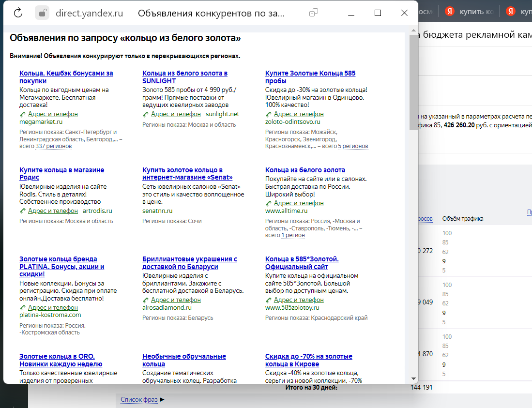Click the scrollbar down arrow
The image size is (532, 408).
point(413,378)
